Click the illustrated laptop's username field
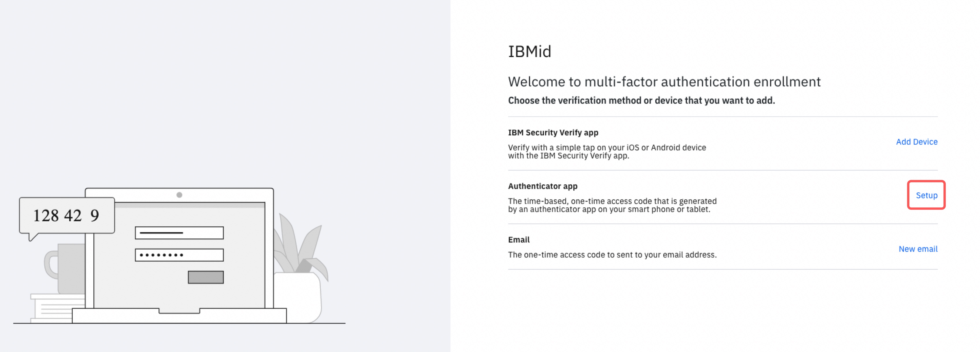The image size is (980, 352). pyautogui.click(x=179, y=233)
